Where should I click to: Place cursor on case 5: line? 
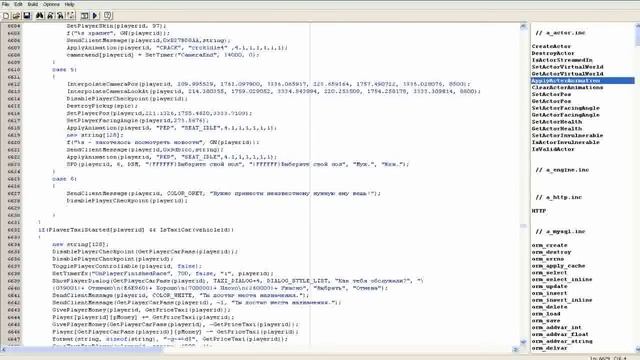click(x=64, y=70)
